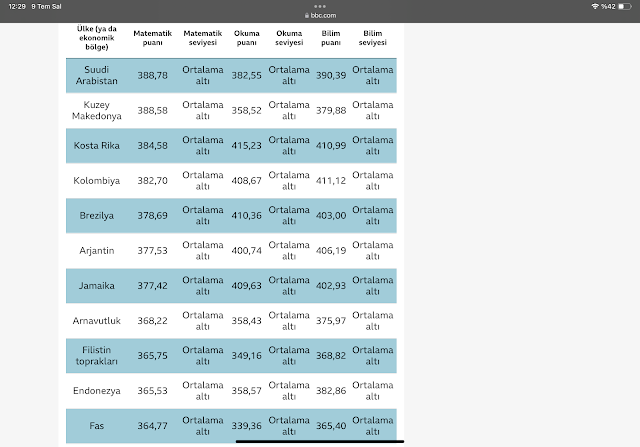Select the Filistin toprakları cell
Image resolution: width=640 pixels, height=447 pixels.
97,355
